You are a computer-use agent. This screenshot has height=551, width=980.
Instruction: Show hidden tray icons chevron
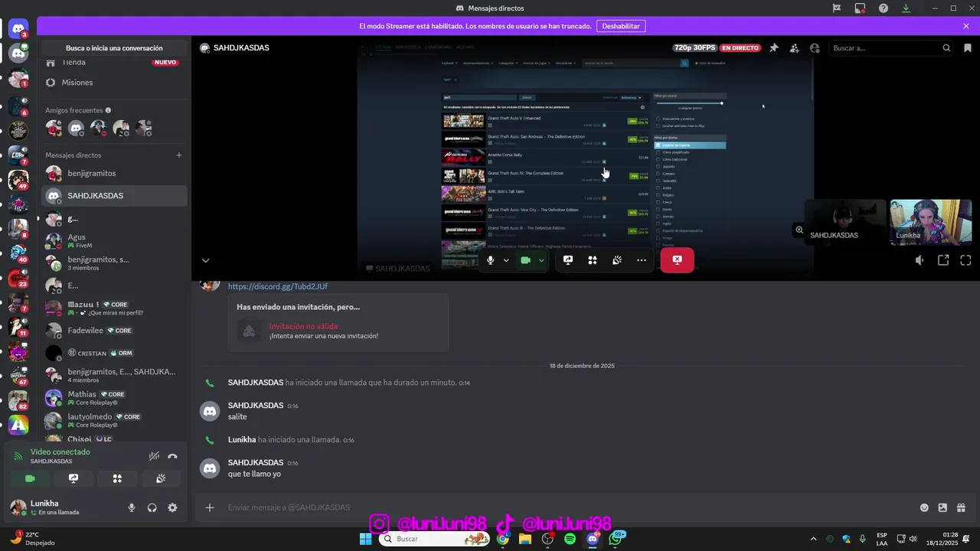point(813,539)
